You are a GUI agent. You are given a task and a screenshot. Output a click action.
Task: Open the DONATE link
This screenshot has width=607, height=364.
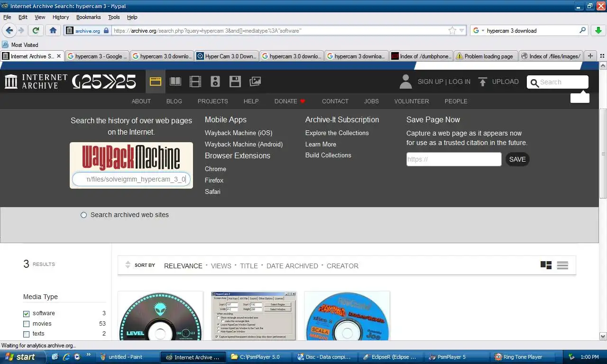[x=290, y=101]
